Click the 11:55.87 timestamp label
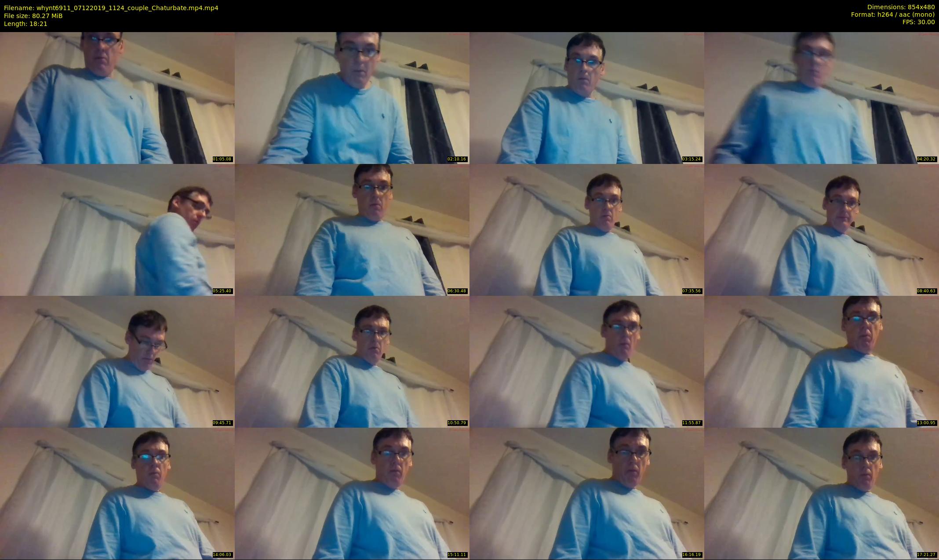The height and width of the screenshot is (560, 939). tap(692, 423)
